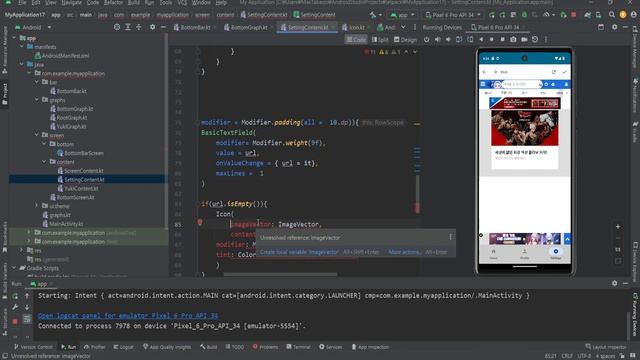Start emulator screen recording icon
This screenshot has height=360, width=640.
click(x=524, y=40)
